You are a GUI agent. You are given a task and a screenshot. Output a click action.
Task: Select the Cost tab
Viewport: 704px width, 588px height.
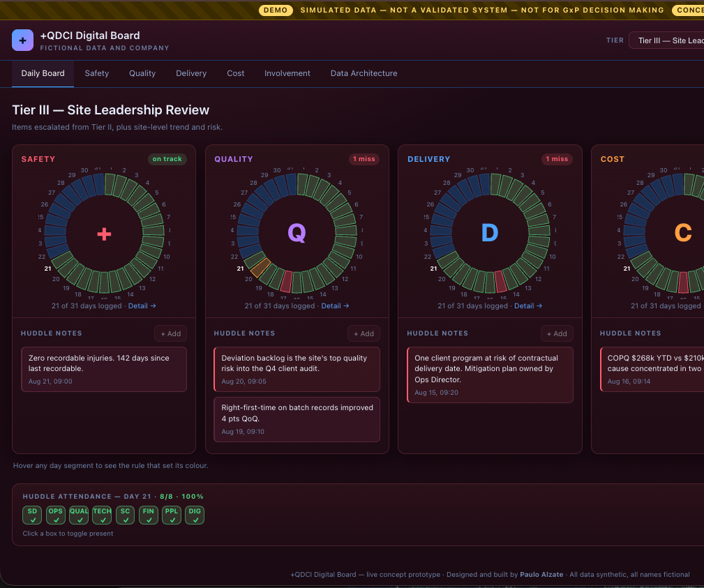tap(235, 73)
